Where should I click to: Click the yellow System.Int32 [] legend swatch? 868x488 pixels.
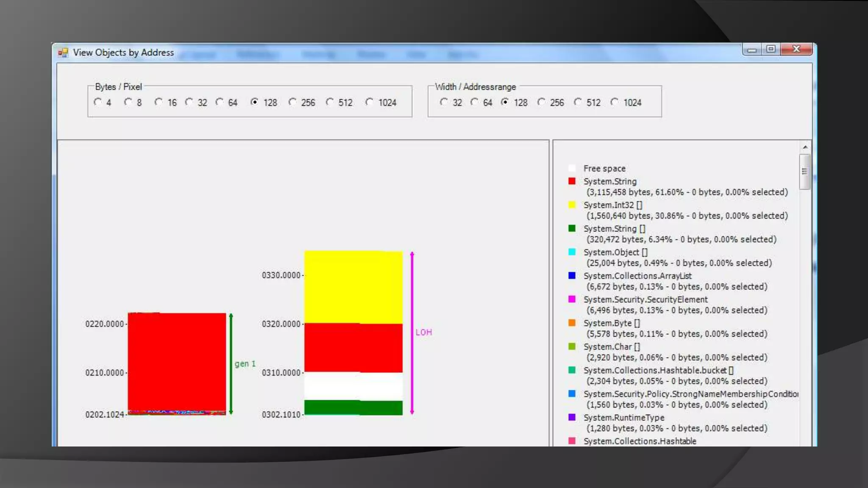coord(572,205)
